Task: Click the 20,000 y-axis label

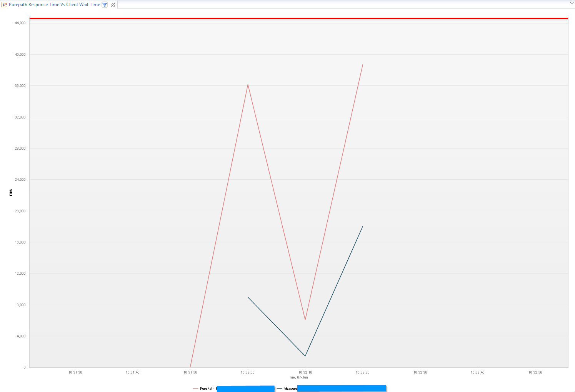Action: [x=20, y=211]
